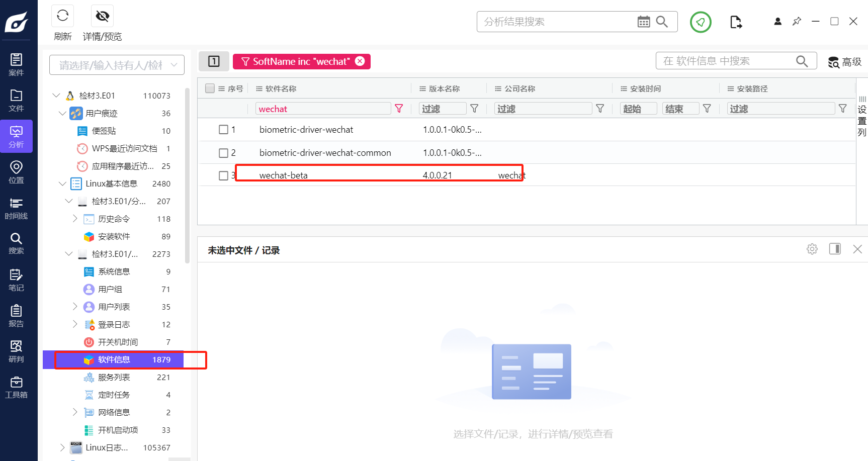Screen dimensions: 868x461
Task: Open 高级 advanced search
Action: [x=845, y=62]
